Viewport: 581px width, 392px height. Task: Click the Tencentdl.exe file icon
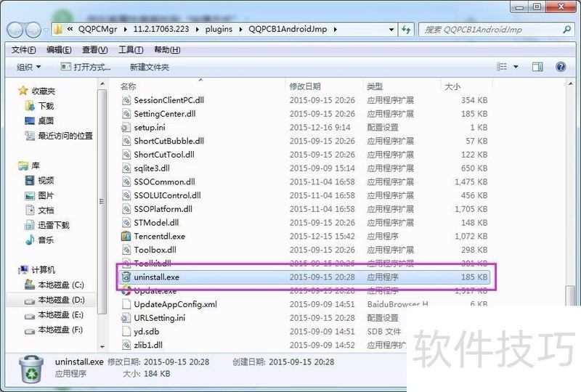pos(126,236)
